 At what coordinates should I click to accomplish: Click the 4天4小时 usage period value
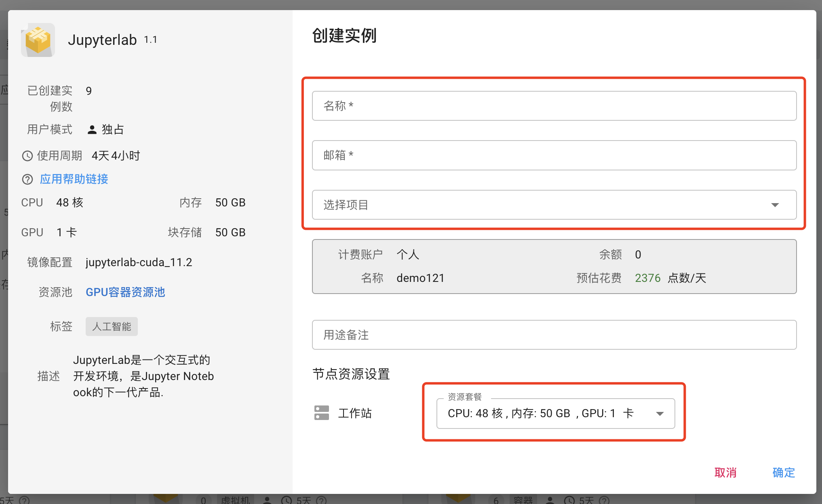point(116,155)
